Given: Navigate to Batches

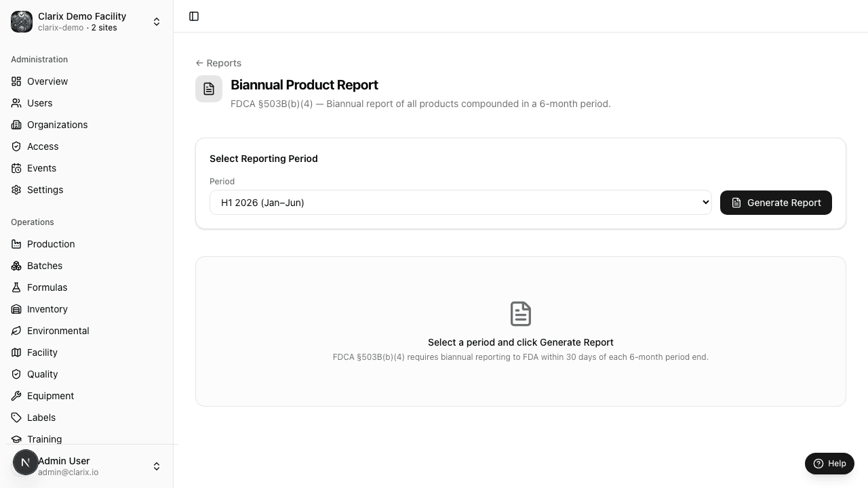Looking at the screenshot, I should pos(87,266).
